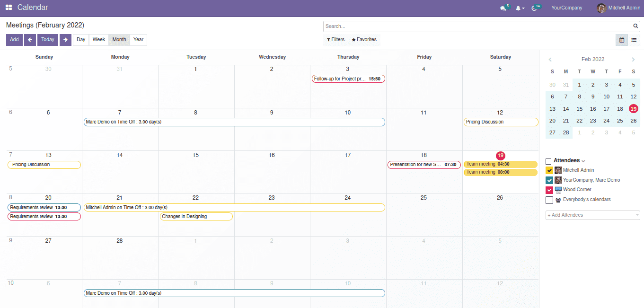
Task: Open the Filters dropdown
Action: click(335, 40)
